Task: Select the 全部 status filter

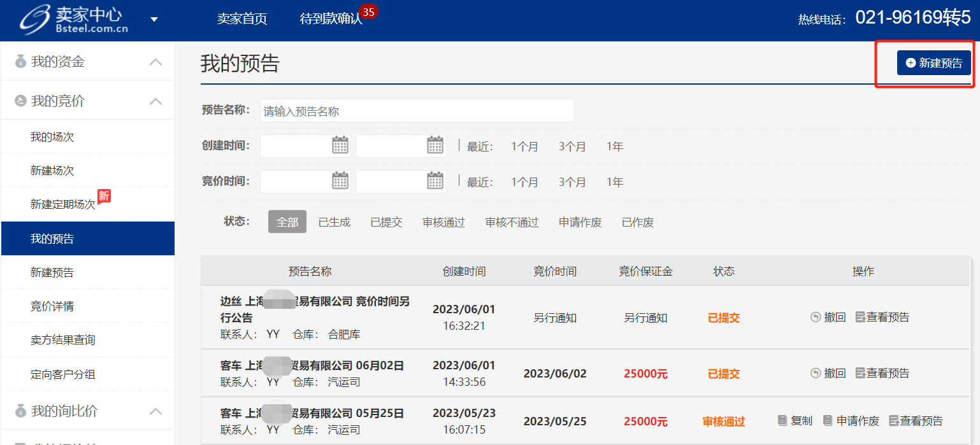Action: [287, 222]
